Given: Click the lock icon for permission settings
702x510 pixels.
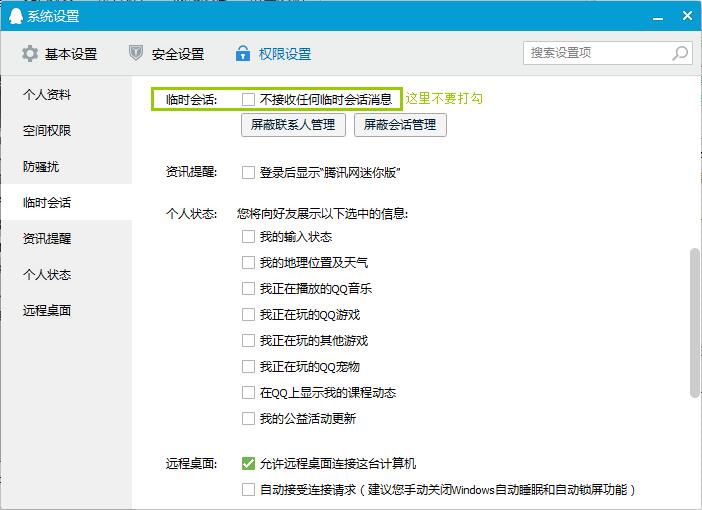Looking at the screenshot, I should coord(242,54).
